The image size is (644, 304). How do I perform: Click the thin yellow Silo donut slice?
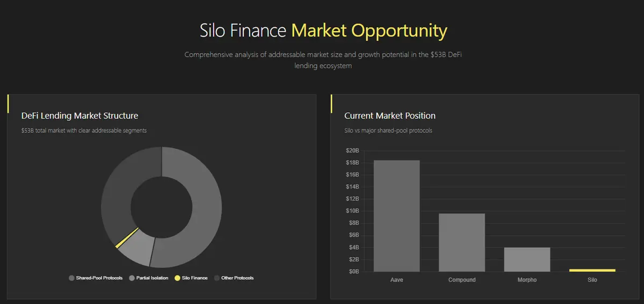(x=127, y=238)
